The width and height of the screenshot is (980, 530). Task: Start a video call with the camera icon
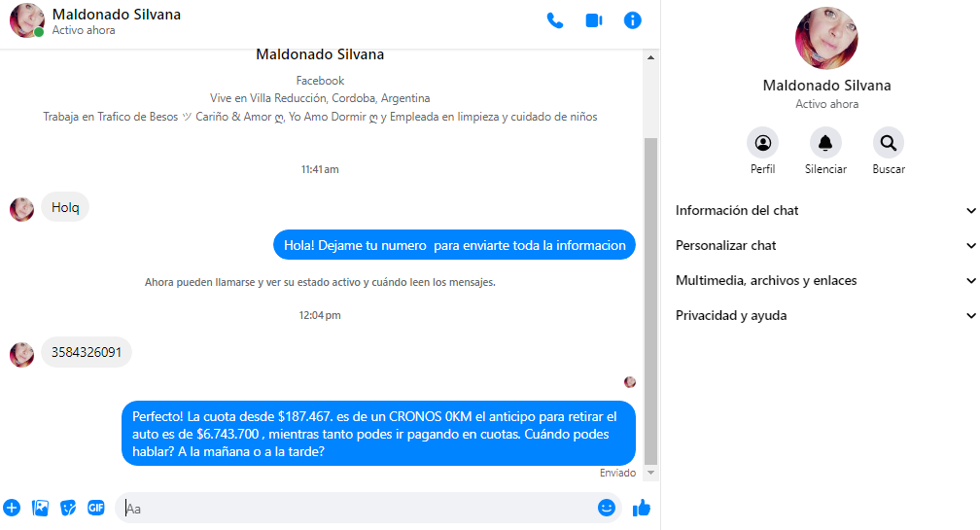pyautogui.click(x=594, y=20)
